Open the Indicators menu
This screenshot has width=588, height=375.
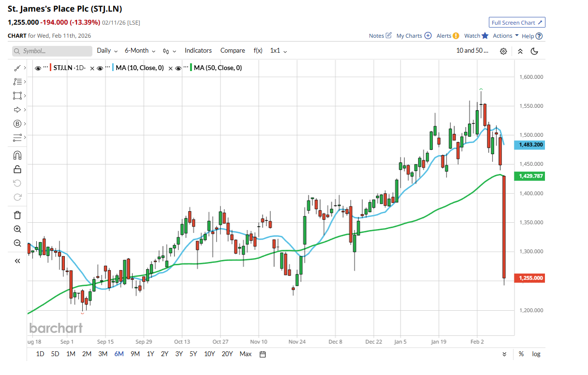coord(198,50)
